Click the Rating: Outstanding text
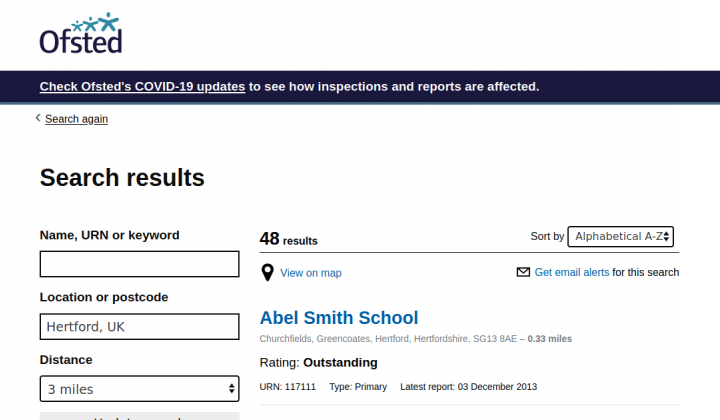Screen dimensions: 720x420 (318, 363)
